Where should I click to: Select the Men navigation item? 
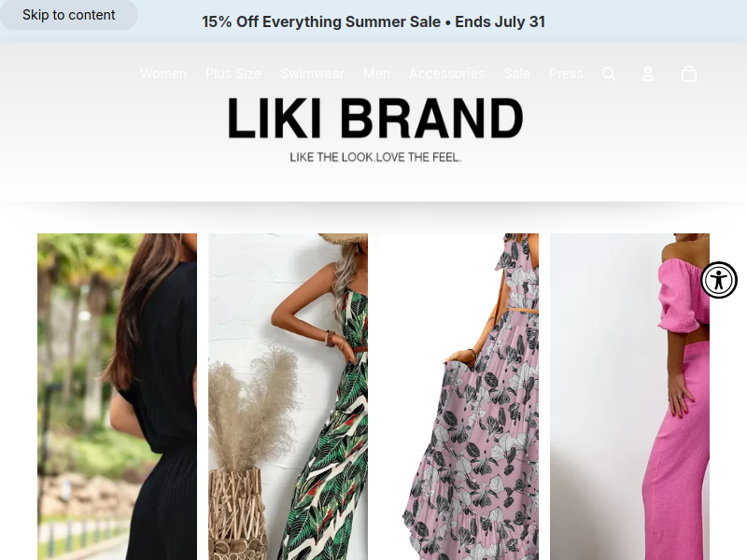pos(376,74)
